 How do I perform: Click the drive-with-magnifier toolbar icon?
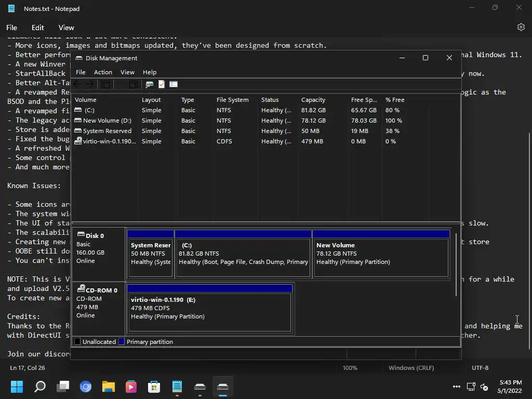click(x=149, y=84)
